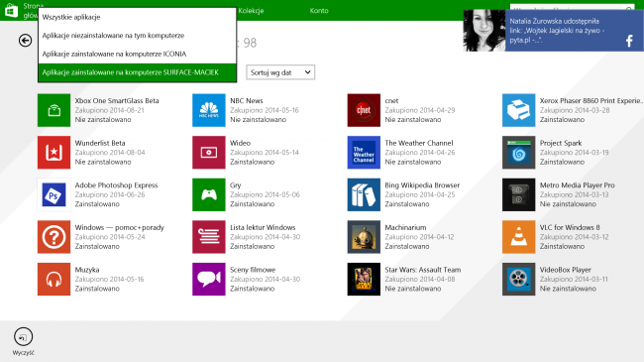
Task: Click the Windows pomoc+porady question mark icon
Action: coord(54,237)
